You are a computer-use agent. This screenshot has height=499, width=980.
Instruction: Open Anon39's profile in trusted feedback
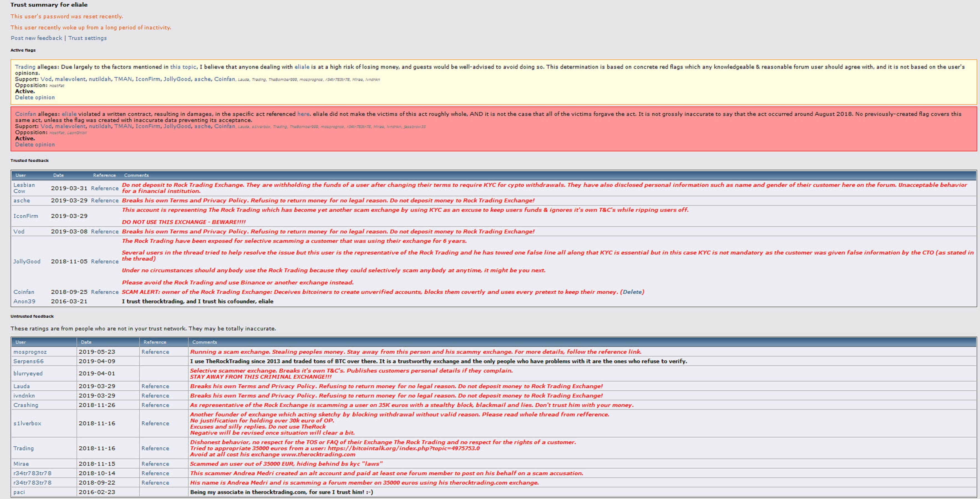point(24,301)
